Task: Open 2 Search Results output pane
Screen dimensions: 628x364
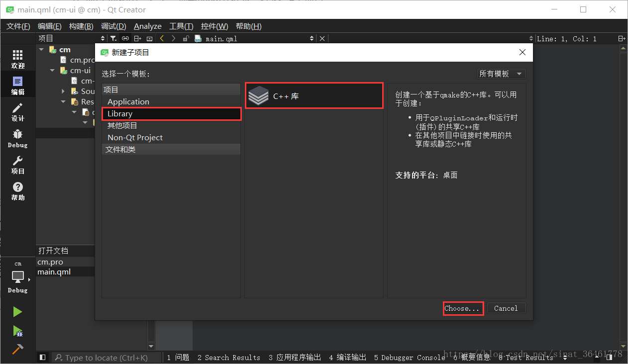Action: tap(228, 357)
